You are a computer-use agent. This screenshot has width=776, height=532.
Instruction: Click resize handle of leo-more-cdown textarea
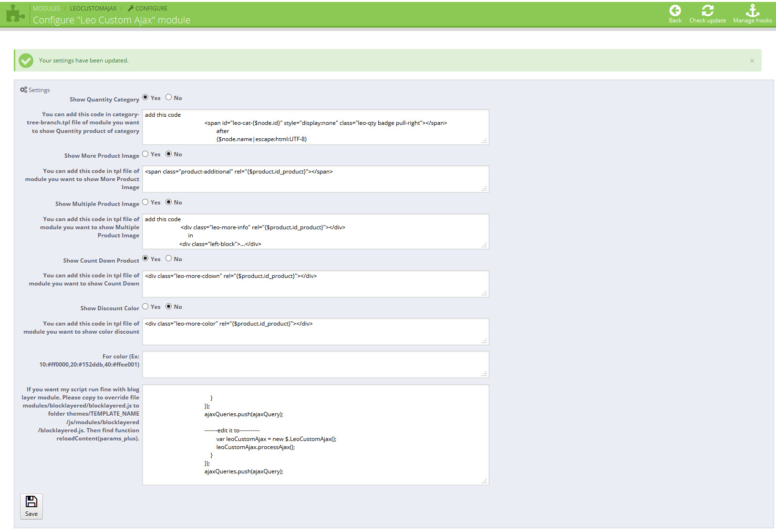click(x=485, y=293)
